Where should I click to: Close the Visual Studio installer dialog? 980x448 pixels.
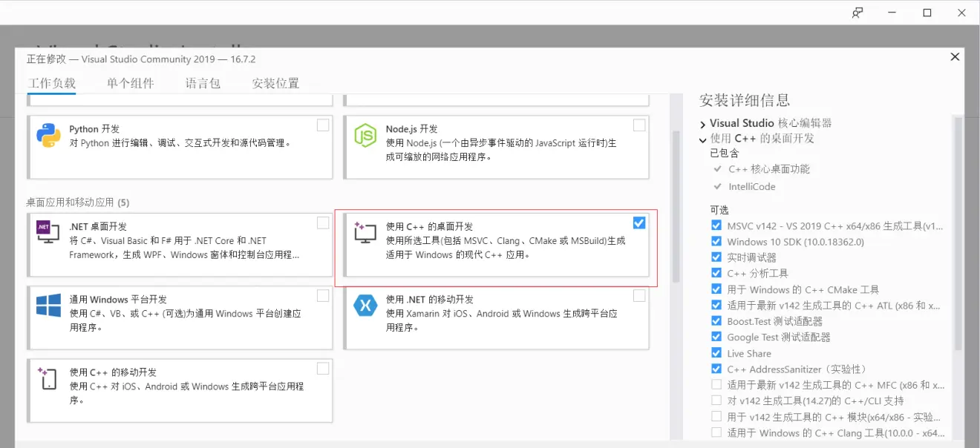coord(955,56)
